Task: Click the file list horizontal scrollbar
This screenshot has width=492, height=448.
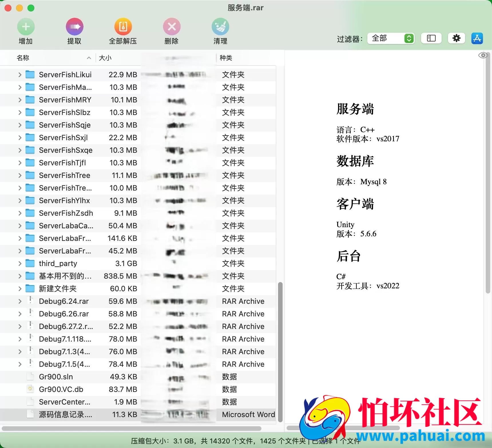Action: (x=132, y=429)
